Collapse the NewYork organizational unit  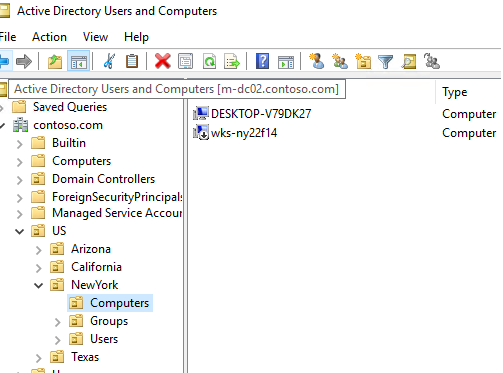pos(39,285)
